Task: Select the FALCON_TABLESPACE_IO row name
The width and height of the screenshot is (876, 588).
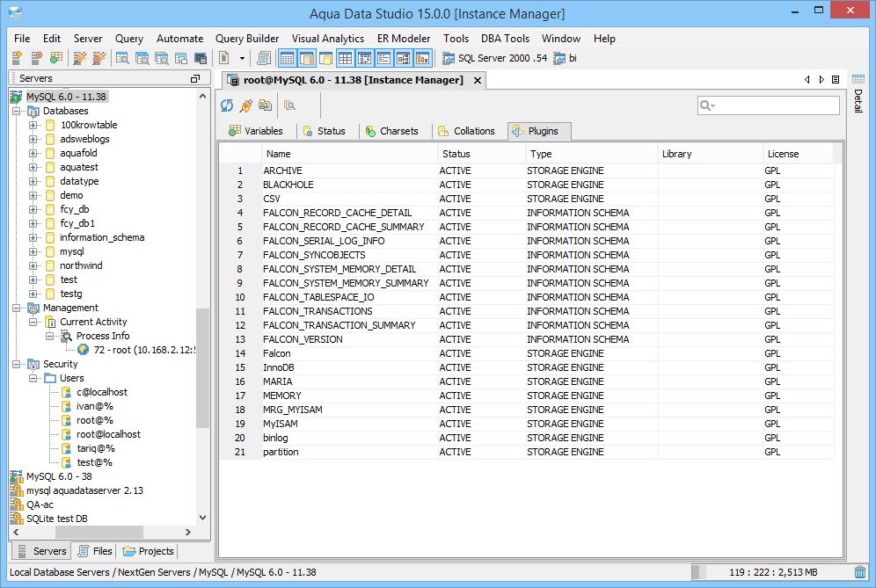Action: tap(318, 298)
